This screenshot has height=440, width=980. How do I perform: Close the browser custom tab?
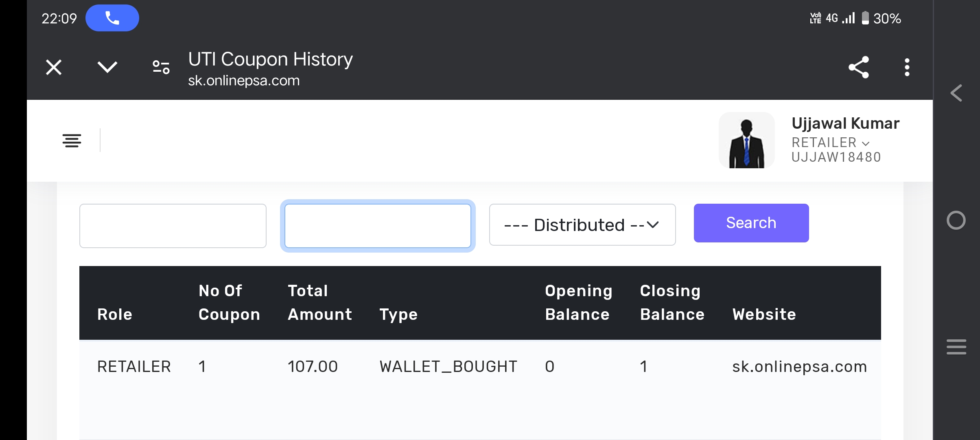click(x=54, y=67)
